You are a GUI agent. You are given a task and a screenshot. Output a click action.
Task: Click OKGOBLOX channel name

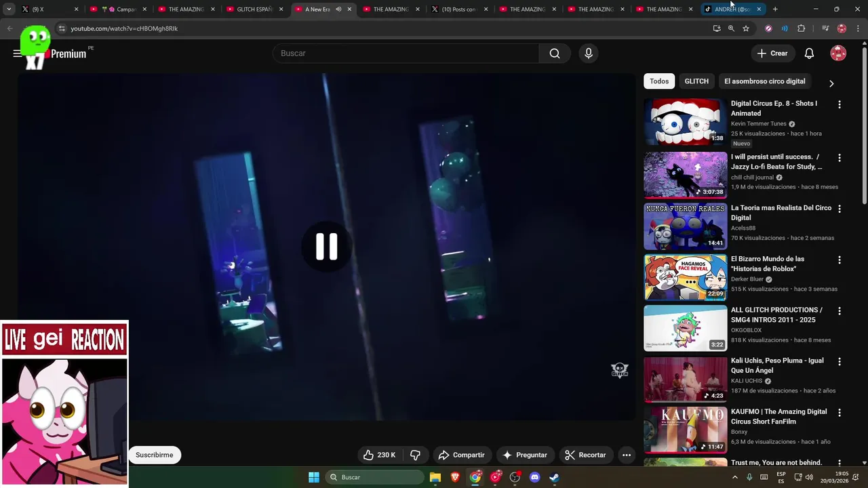(x=746, y=330)
